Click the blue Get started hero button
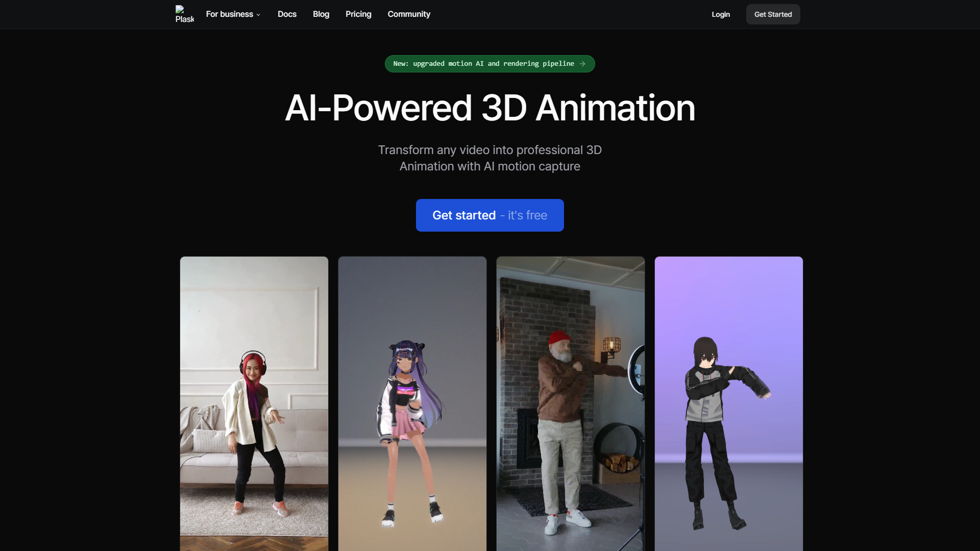This screenshot has width=980, height=551. click(464, 215)
